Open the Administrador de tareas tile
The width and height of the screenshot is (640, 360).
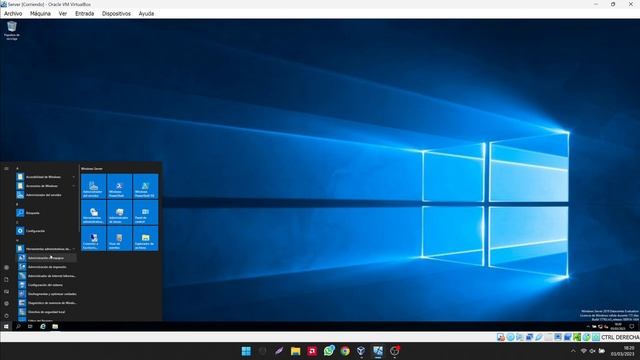pyautogui.click(x=120, y=213)
